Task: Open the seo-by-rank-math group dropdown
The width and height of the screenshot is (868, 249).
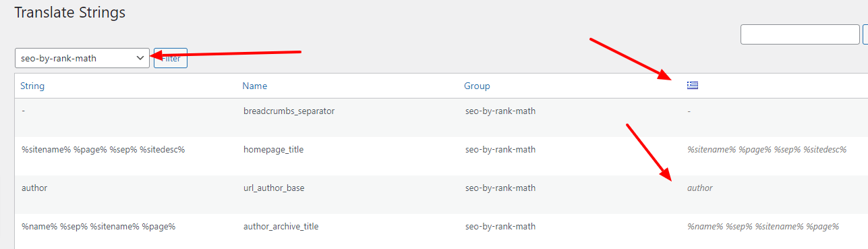Action: click(82, 58)
